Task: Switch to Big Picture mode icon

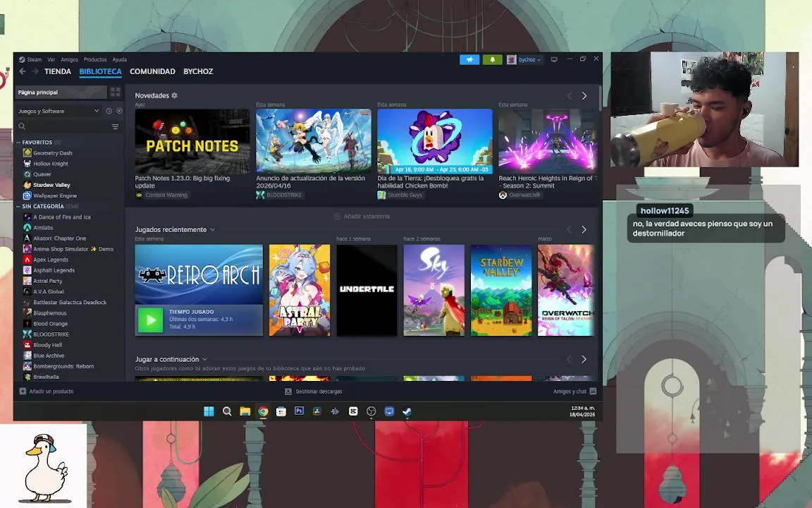Action: [554, 59]
